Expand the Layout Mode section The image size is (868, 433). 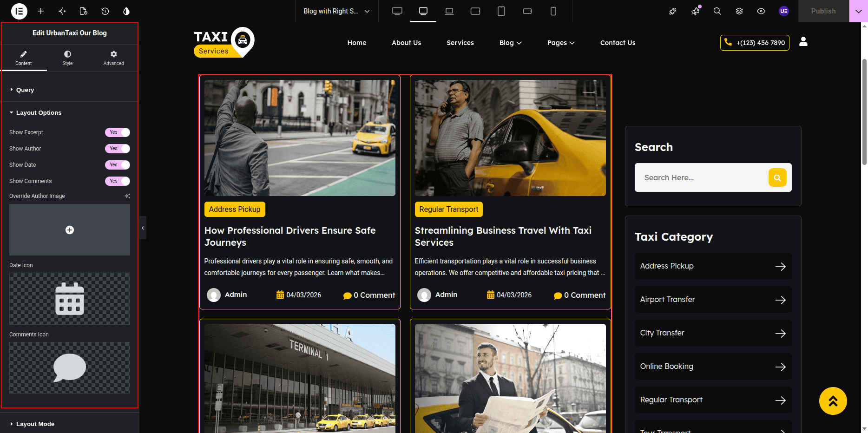tap(70, 424)
